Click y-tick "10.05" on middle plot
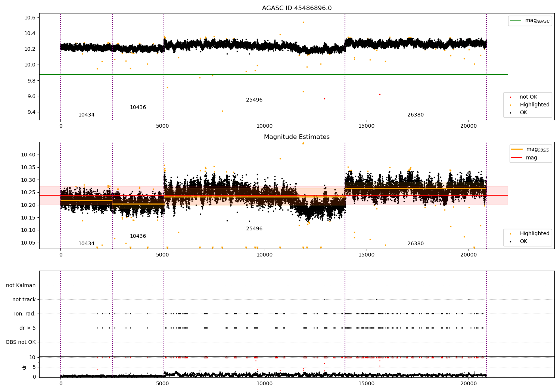560x392 pixels. pos(29,243)
